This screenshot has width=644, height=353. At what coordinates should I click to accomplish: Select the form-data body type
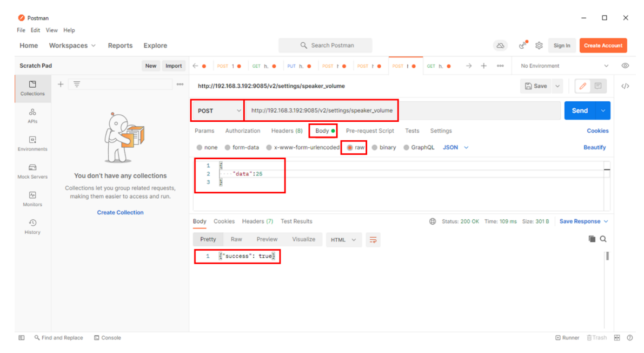(228, 147)
